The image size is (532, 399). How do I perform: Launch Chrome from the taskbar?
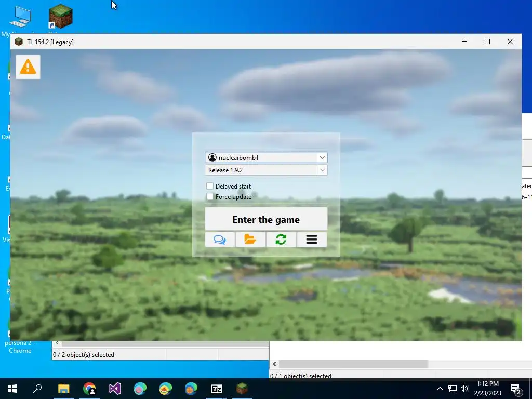pyautogui.click(x=89, y=389)
